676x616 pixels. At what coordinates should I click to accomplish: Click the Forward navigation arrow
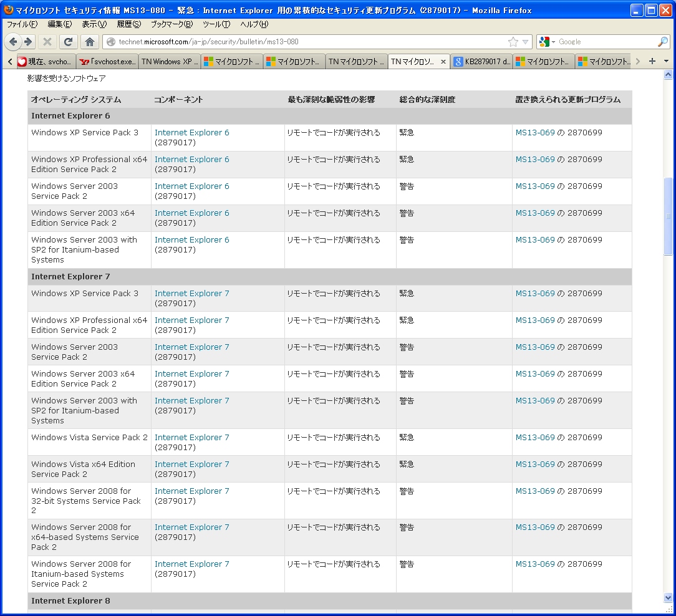(28, 42)
